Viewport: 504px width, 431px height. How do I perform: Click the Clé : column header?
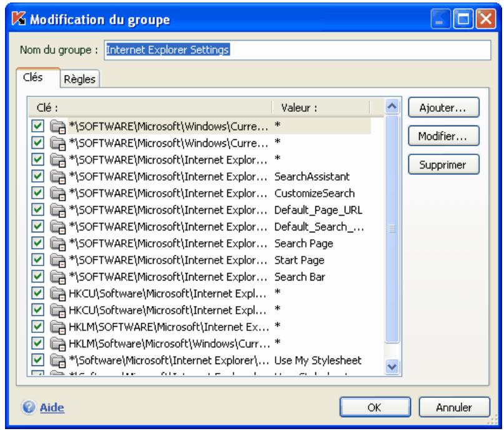(151, 107)
